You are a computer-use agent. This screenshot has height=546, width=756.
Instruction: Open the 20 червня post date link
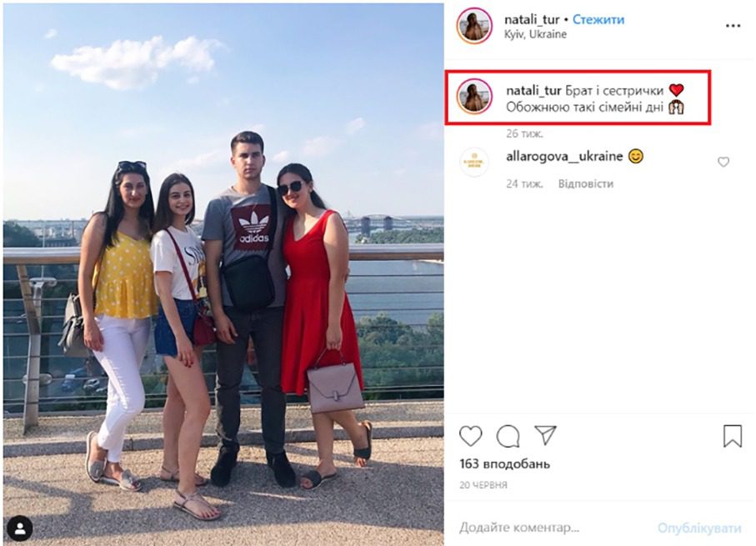pyautogui.click(x=483, y=485)
